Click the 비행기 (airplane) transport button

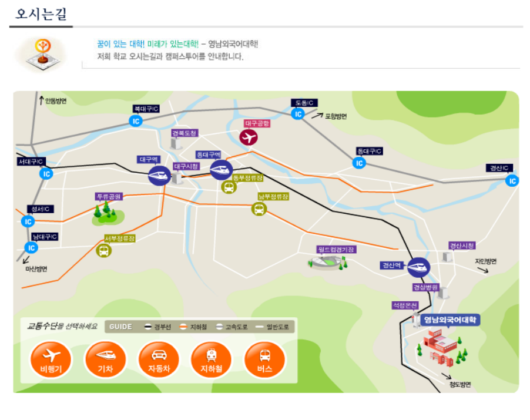click(51, 359)
